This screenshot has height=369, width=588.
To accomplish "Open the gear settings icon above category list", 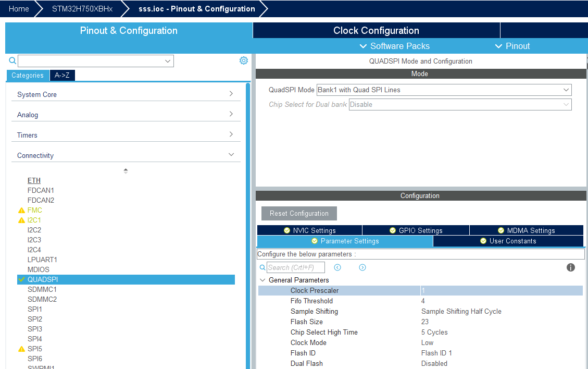I will coord(244,60).
